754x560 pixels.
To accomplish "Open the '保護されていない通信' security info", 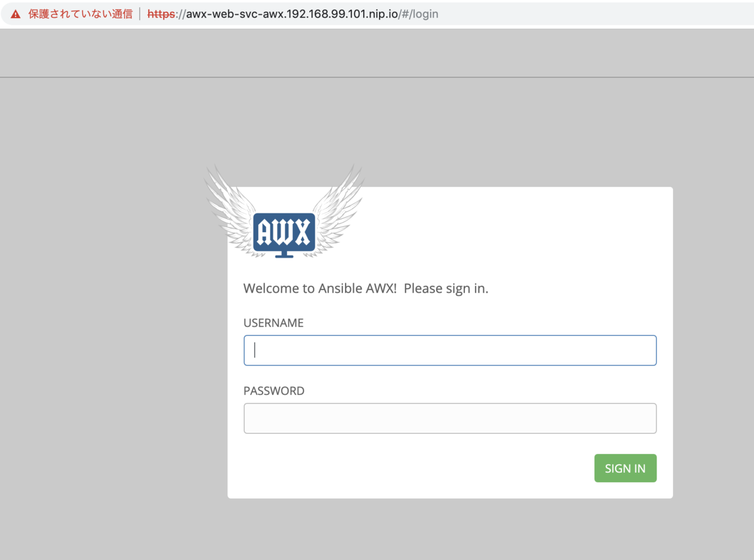I will click(x=80, y=14).
